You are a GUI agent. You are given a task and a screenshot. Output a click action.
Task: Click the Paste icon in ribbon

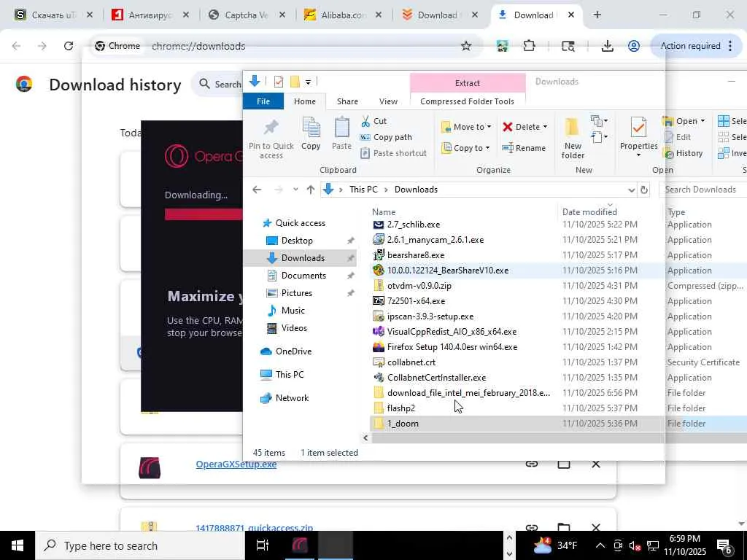[341, 134]
